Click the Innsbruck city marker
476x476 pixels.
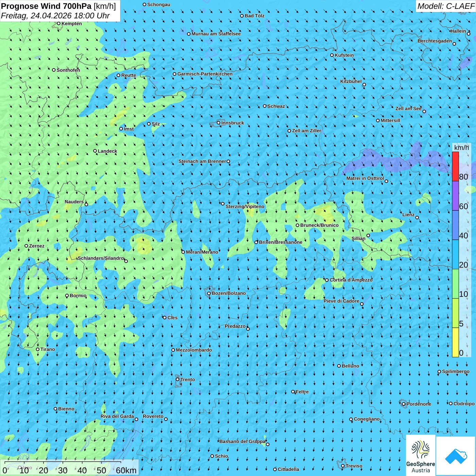click(x=219, y=123)
